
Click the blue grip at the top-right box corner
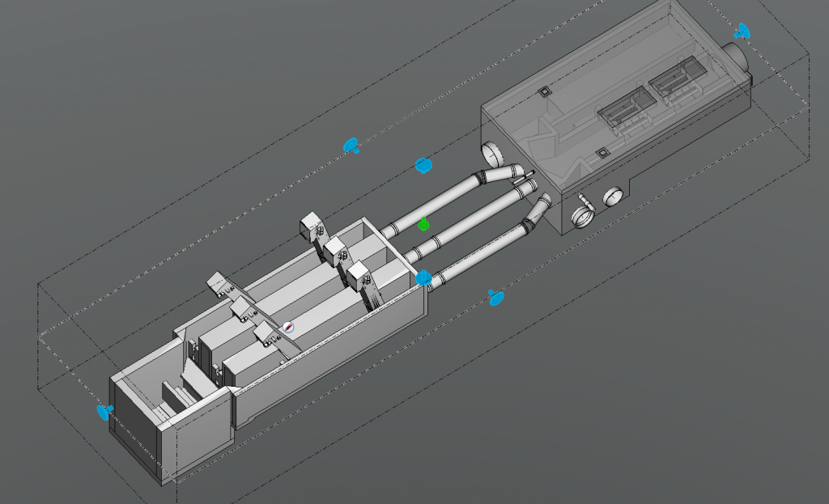pyautogui.click(x=742, y=32)
